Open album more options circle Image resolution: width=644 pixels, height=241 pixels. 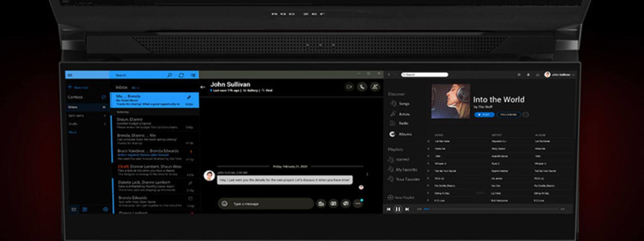pyautogui.click(x=526, y=115)
